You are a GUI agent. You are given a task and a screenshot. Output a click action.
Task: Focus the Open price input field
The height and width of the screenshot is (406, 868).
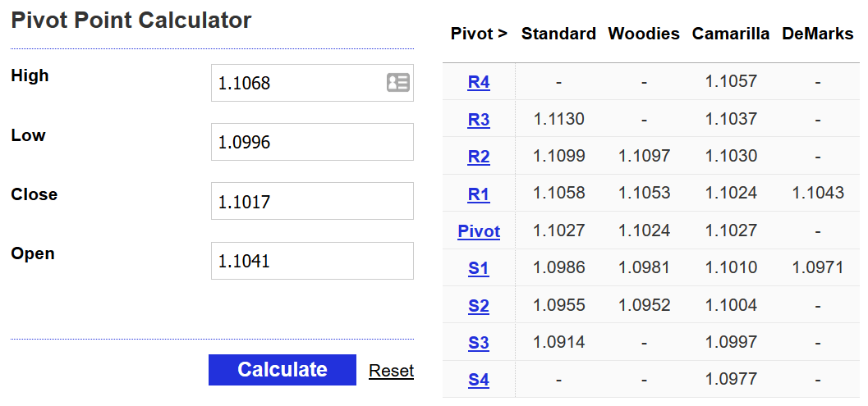click(312, 261)
